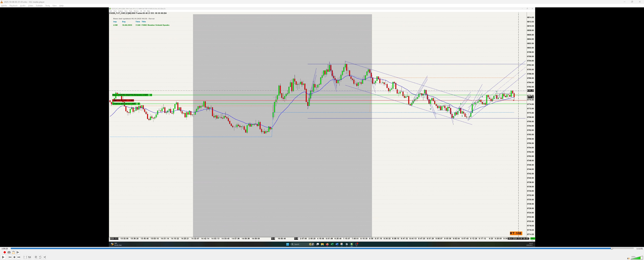This screenshot has width=644, height=260.
Task: Open the Playback menu
Action: pos(13,6)
